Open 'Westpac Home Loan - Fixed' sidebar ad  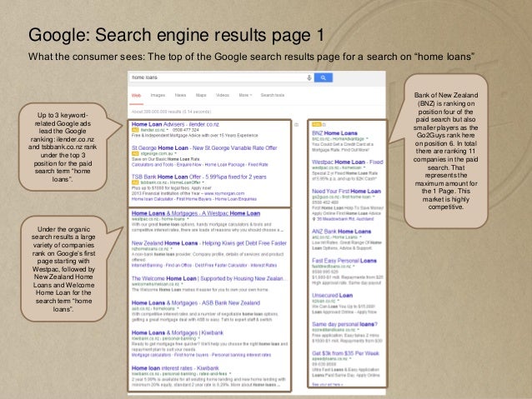348,162
